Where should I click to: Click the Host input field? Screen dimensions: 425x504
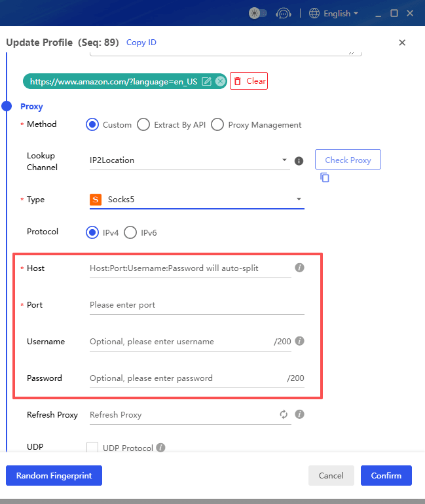191,268
